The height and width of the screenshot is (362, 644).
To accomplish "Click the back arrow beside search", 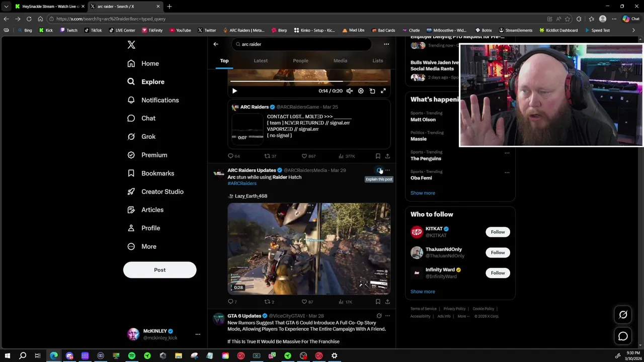I will 216,44.
